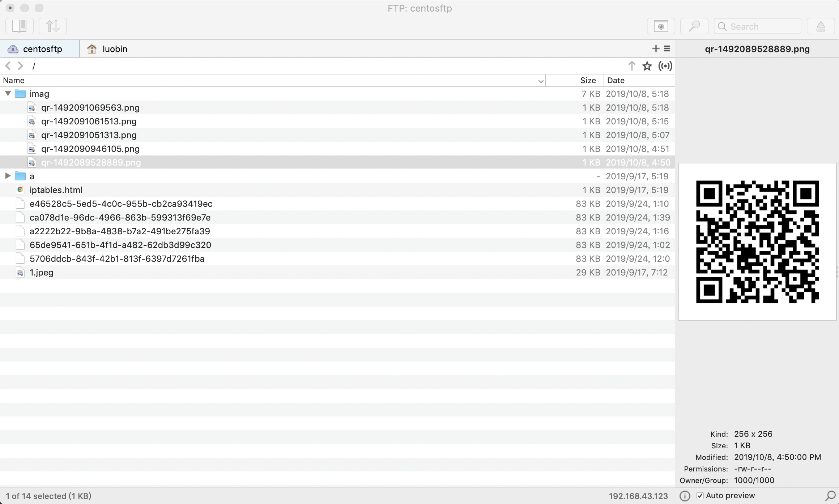The width and height of the screenshot is (839, 504).
Task: Click the date 2019/9/17, 7:12
Action: 636,272
